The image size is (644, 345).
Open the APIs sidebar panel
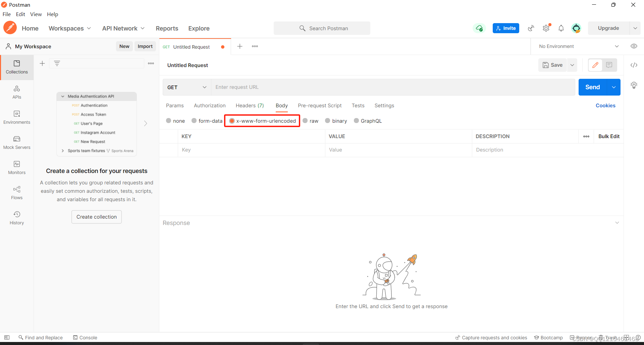(x=17, y=92)
